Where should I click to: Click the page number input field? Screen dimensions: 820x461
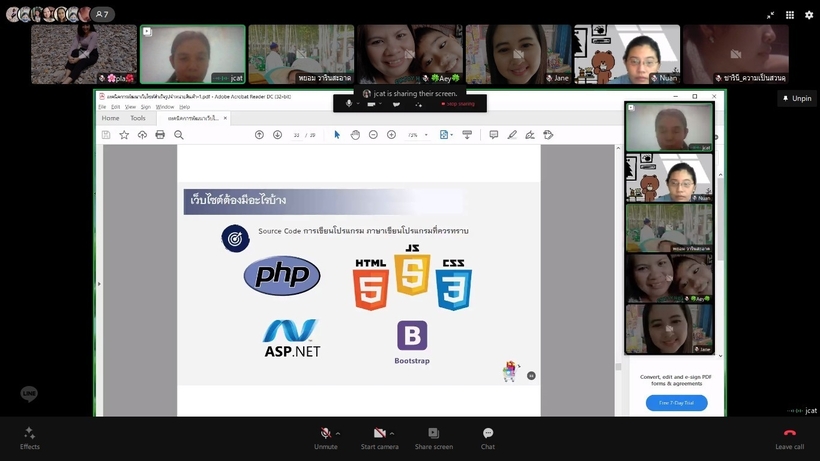coord(297,135)
